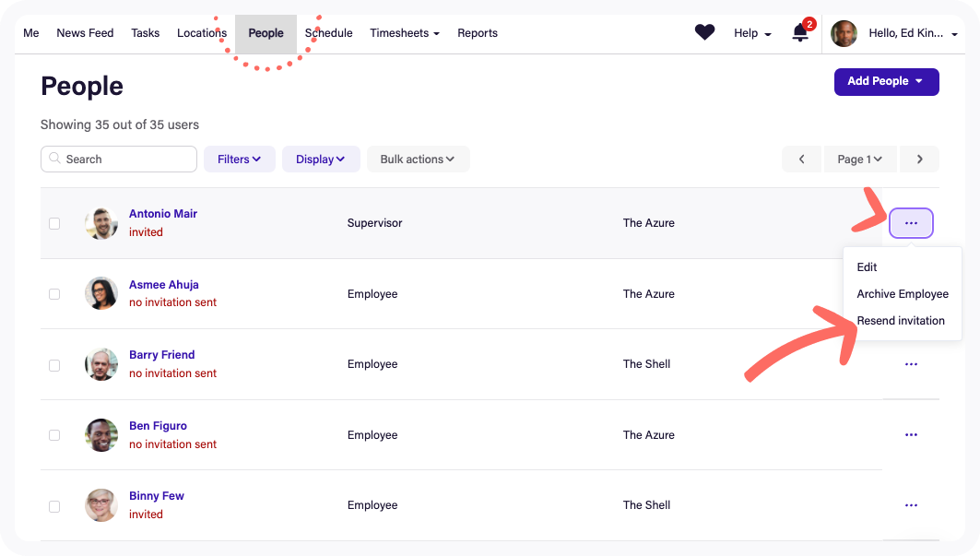Click the heart icon in top bar
Image resolution: width=980 pixels, height=556 pixels.
coord(704,33)
